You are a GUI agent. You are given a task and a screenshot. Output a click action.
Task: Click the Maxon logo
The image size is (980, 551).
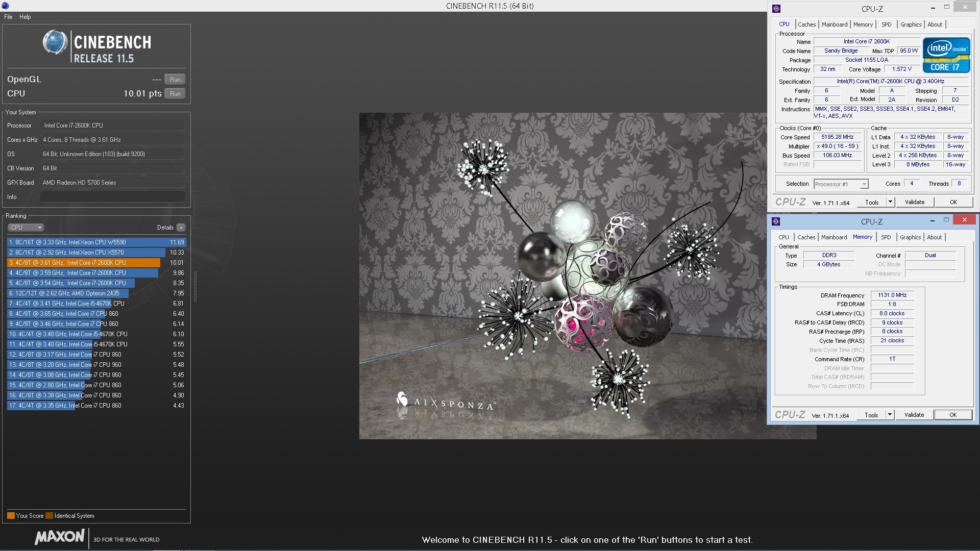pos(60,538)
